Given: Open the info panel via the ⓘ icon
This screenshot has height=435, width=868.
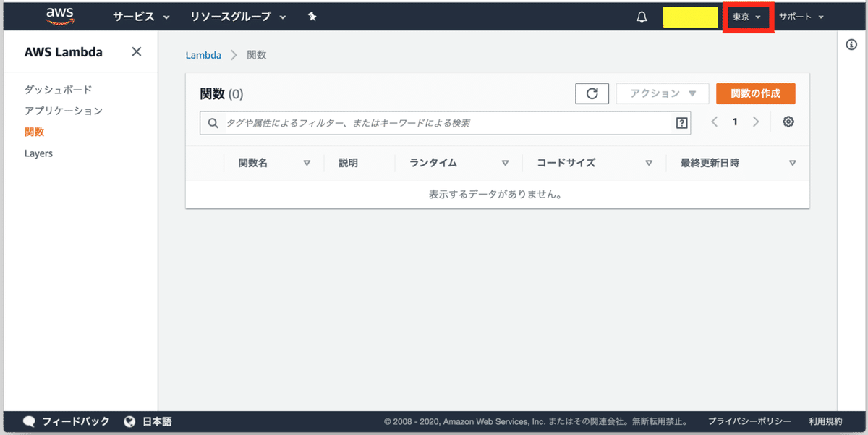Looking at the screenshot, I should click(851, 43).
